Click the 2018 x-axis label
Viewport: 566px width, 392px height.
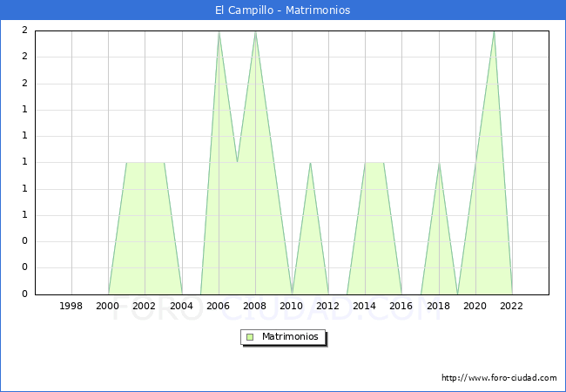point(439,306)
